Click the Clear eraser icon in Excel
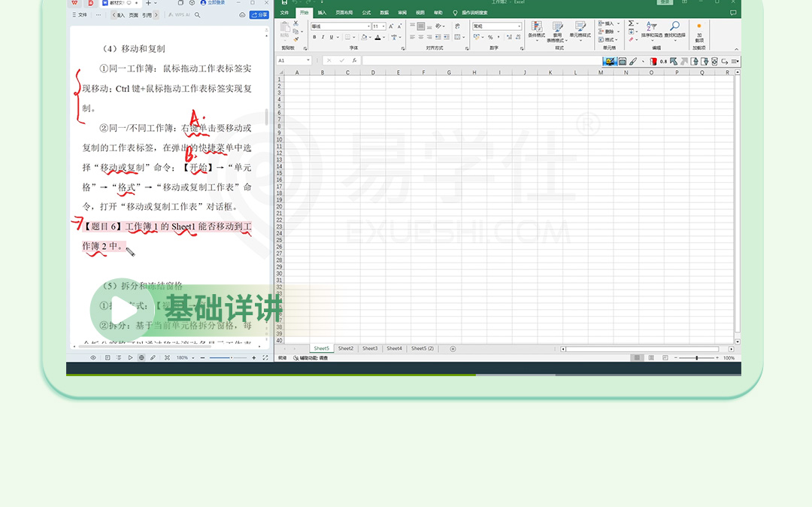Viewport: 812px width, 507px height. (x=632, y=39)
